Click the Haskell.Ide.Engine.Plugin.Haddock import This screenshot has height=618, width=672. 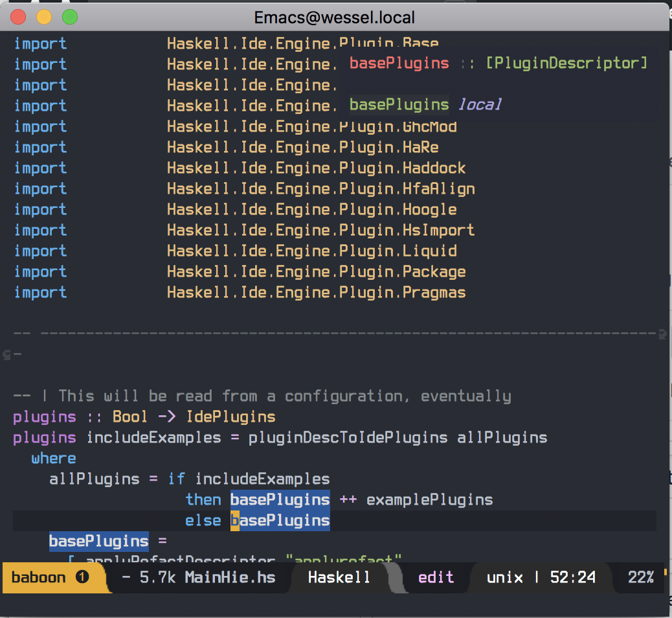click(317, 168)
